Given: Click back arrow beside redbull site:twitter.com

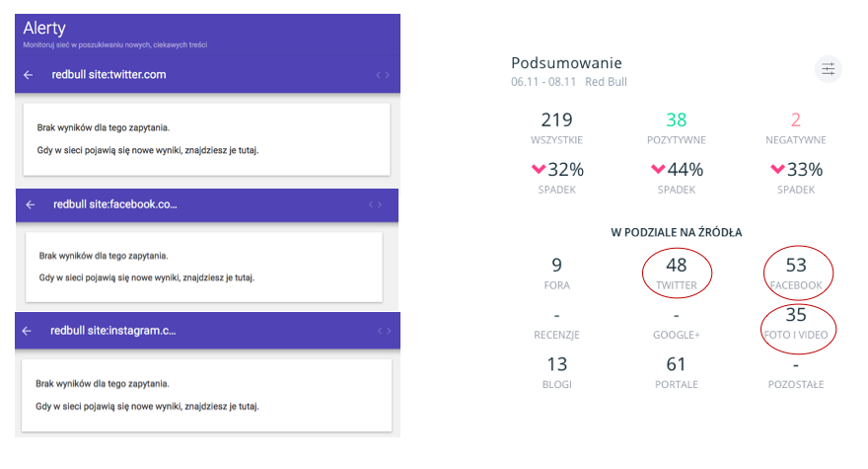Looking at the screenshot, I should click(29, 75).
